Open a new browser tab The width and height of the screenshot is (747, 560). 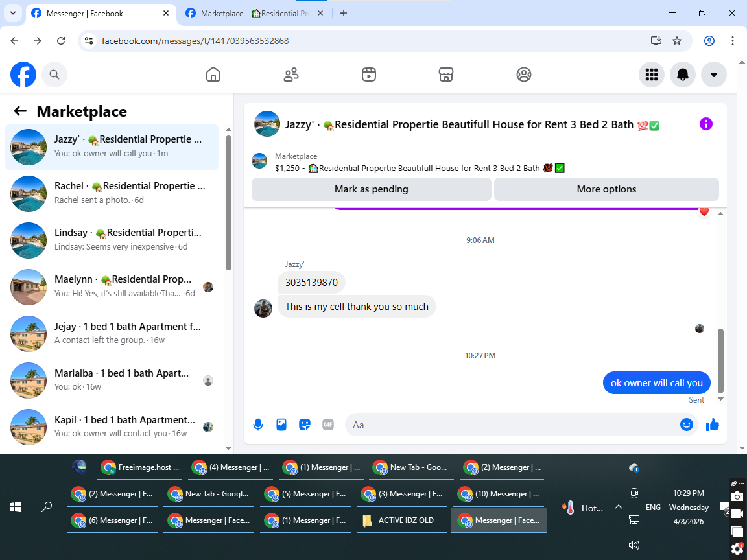344,14
